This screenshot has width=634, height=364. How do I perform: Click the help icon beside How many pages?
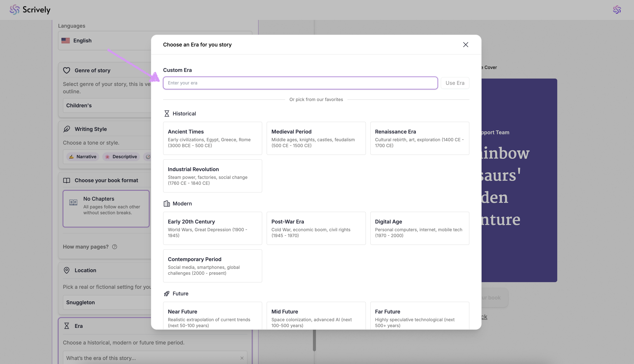pos(115,247)
